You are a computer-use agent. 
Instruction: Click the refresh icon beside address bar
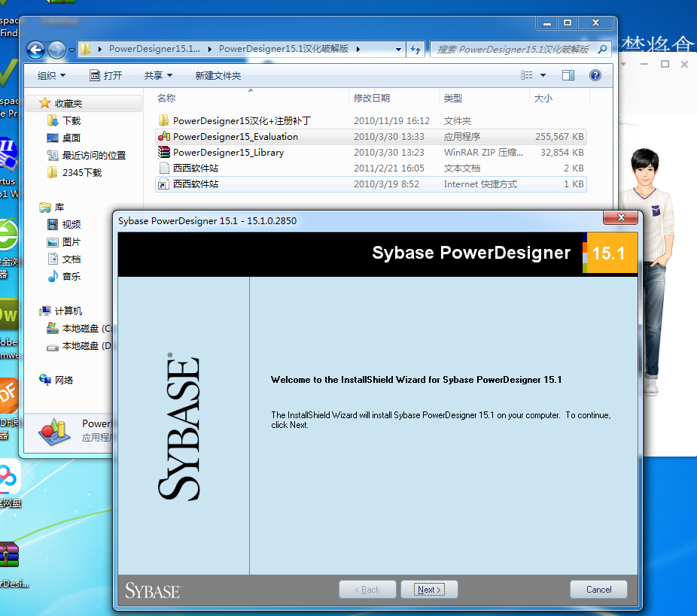tap(415, 50)
